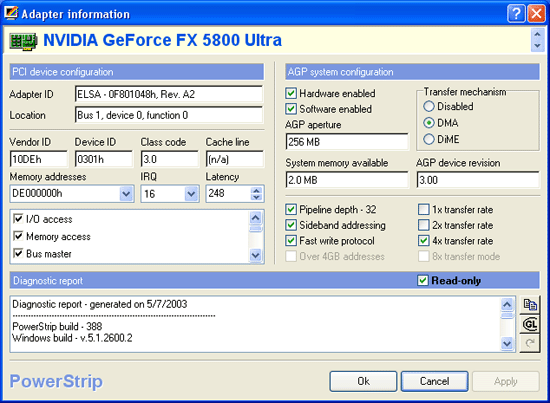
Task: Enable 2x transfer rate
Action: pyautogui.click(x=423, y=225)
